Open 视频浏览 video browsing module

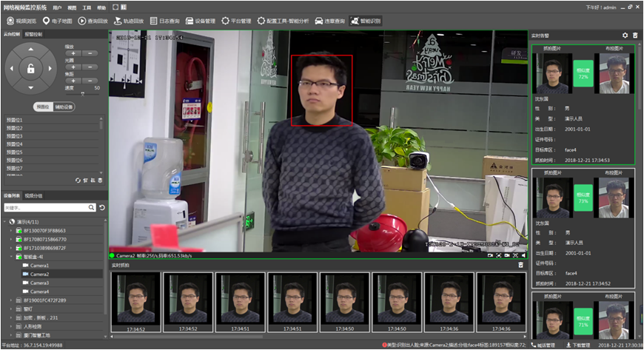(x=21, y=21)
